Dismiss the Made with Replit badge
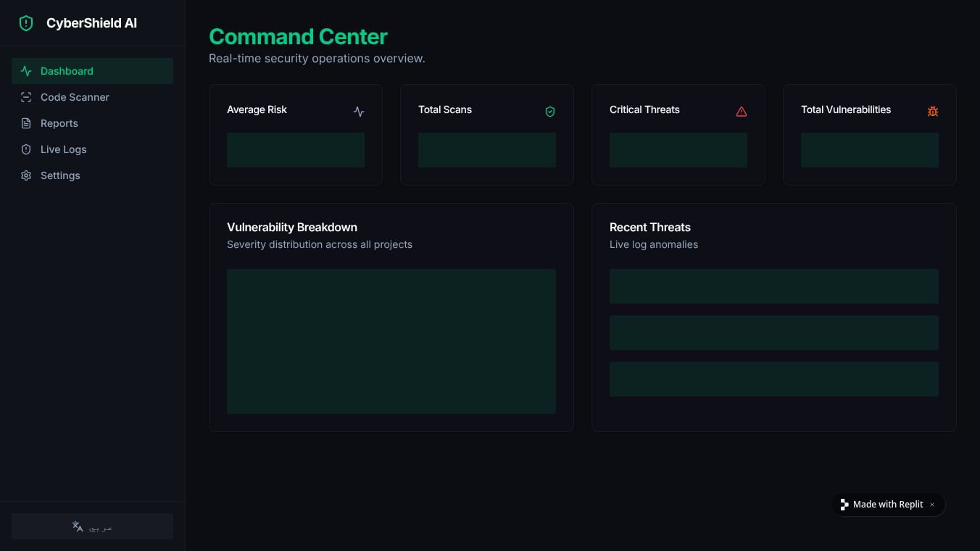The image size is (980, 551). click(932, 505)
